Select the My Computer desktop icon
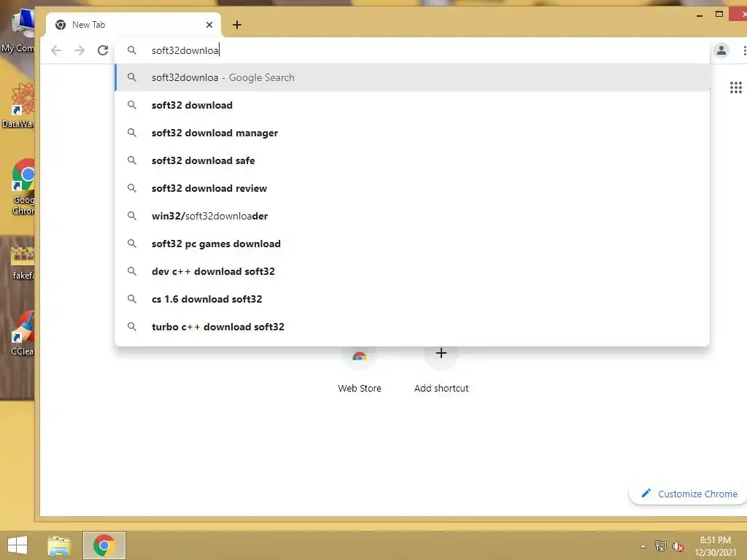The height and width of the screenshot is (560, 747). tap(18, 31)
